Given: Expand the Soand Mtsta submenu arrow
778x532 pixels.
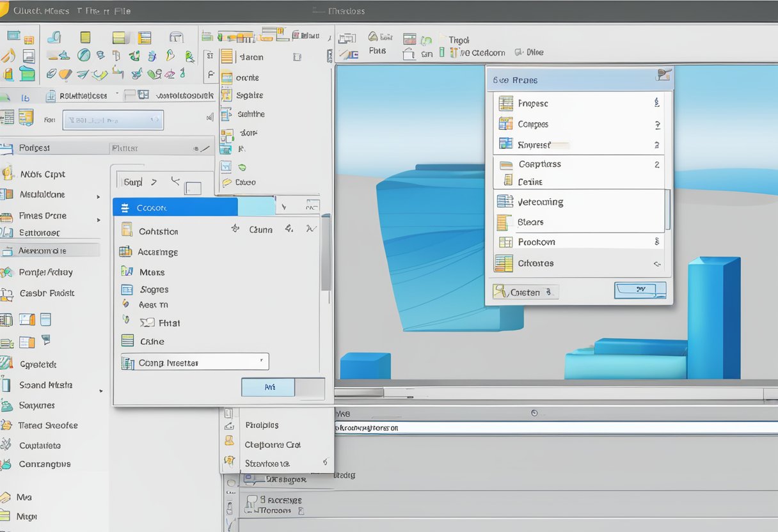Looking at the screenshot, I should pos(100,389).
